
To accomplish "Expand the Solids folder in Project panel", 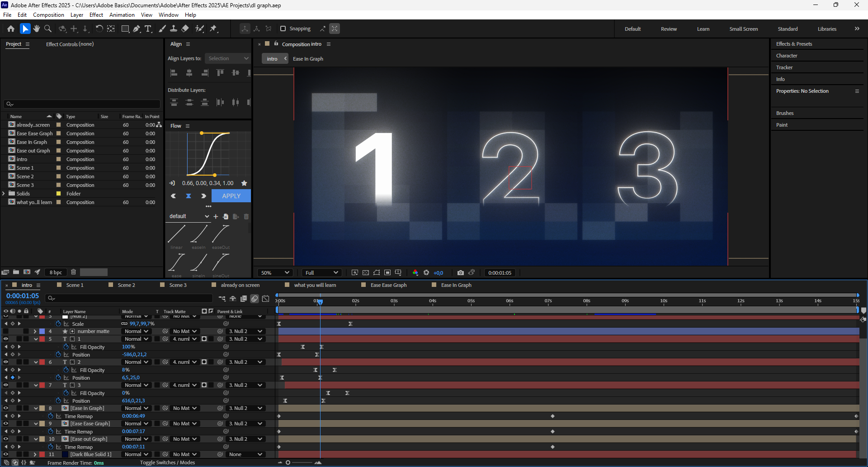I will tap(4, 194).
